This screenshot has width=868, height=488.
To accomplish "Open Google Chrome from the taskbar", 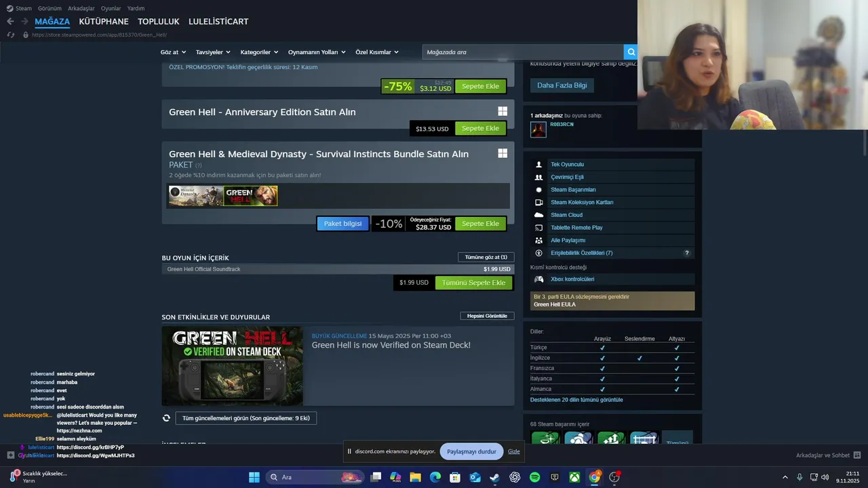I will point(594,477).
